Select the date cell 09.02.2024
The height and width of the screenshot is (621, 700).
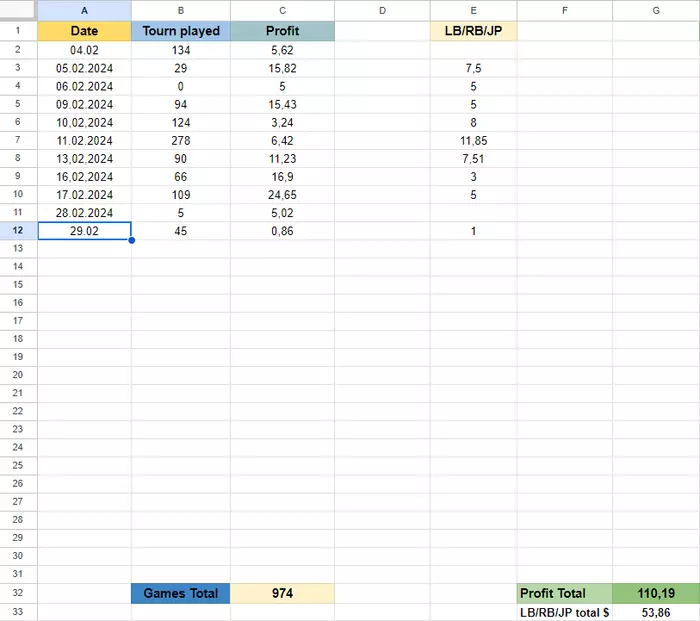point(84,104)
